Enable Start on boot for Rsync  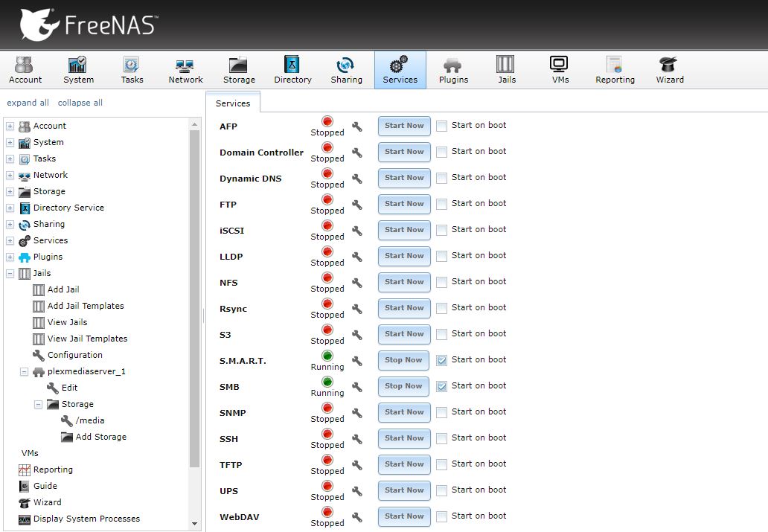click(441, 307)
